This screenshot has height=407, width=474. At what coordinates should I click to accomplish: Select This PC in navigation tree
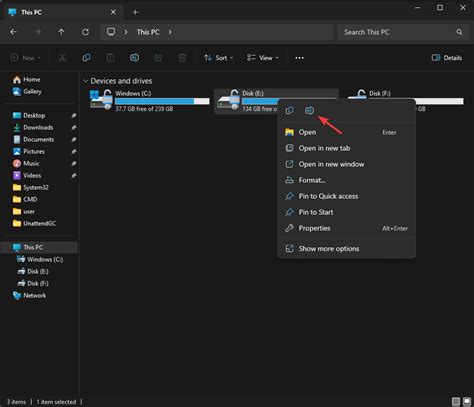pos(39,247)
